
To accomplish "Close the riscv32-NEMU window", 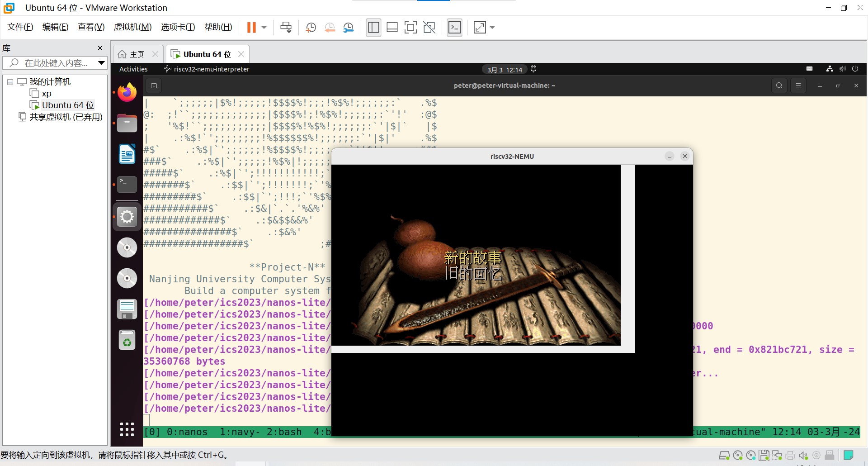I will pyautogui.click(x=685, y=156).
